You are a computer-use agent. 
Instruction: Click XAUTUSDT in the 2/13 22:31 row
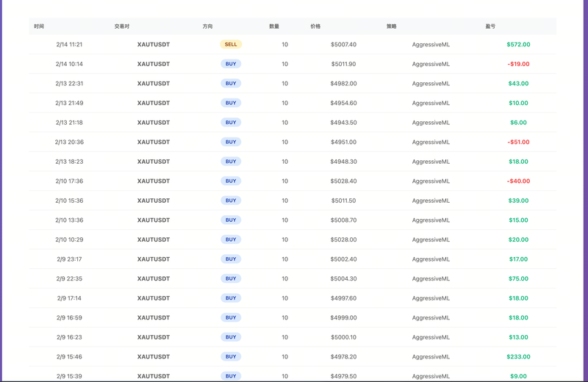(154, 84)
